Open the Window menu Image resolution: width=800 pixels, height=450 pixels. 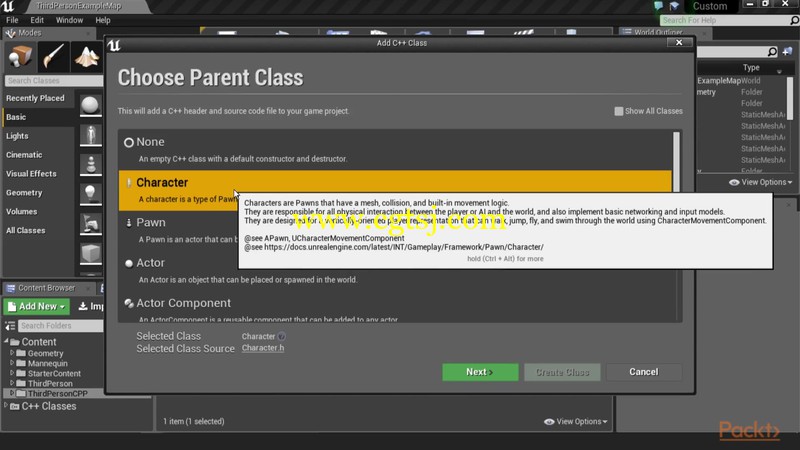pyautogui.click(x=69, y=20)
